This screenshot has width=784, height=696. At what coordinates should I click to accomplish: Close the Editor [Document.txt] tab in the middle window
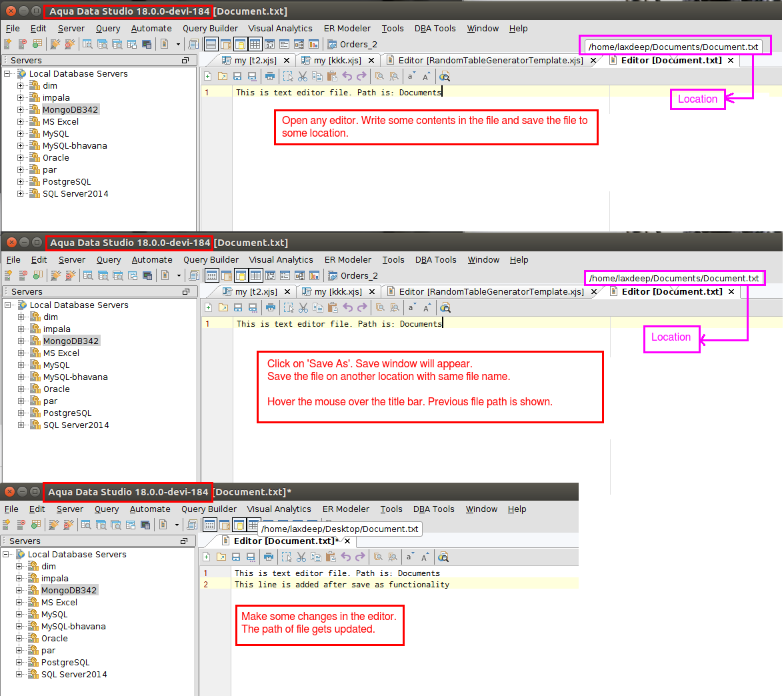coord(731,292)
